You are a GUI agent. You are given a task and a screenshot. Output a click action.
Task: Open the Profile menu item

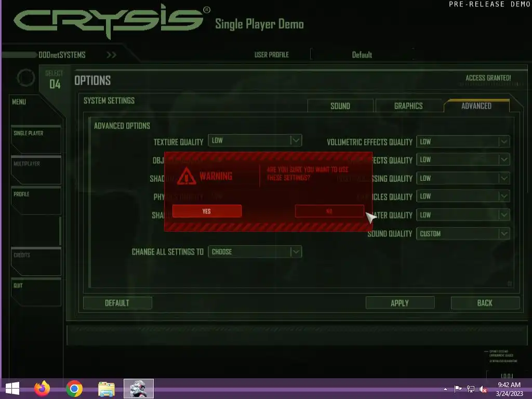coord(36,201)
